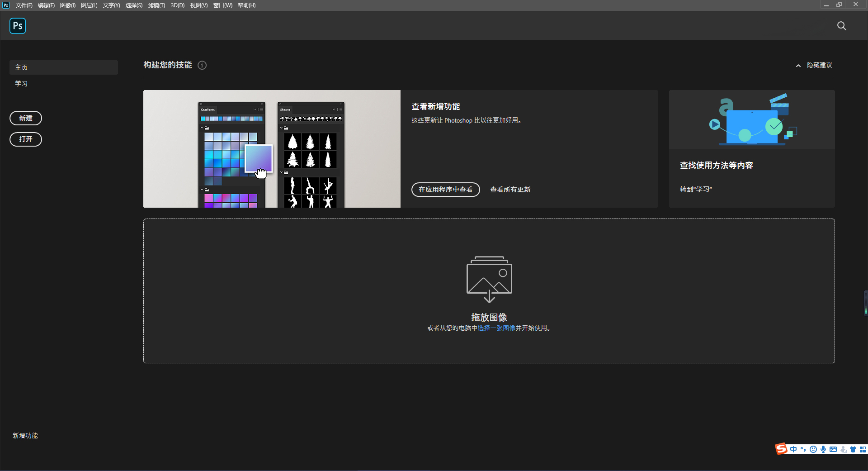Open the 文件(F) menu
The image size is (868, 471).
(x=24, y=5)
